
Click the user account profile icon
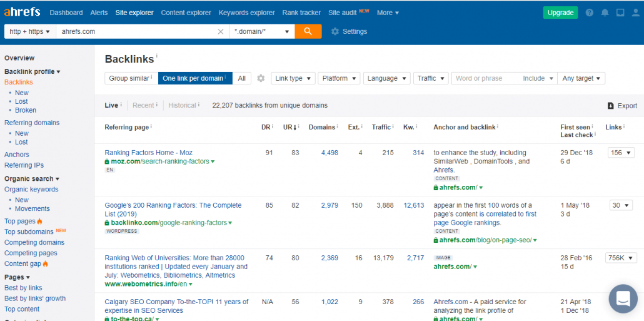(635, 13)
